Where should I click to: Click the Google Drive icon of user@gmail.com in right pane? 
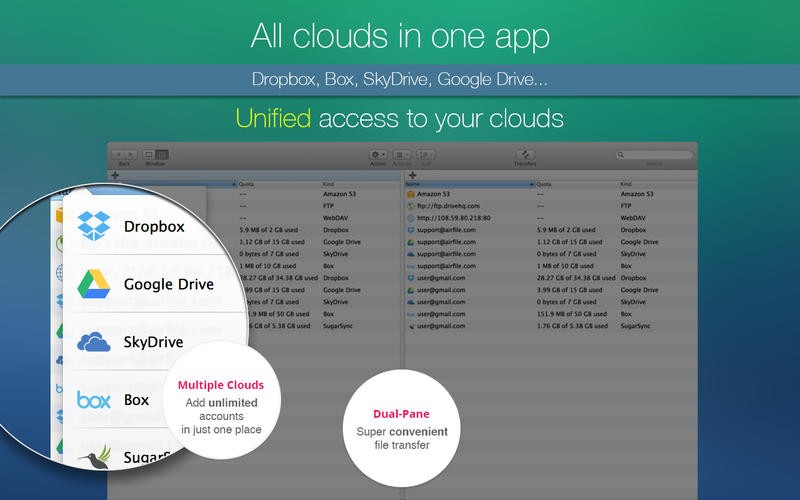(411, 290)
